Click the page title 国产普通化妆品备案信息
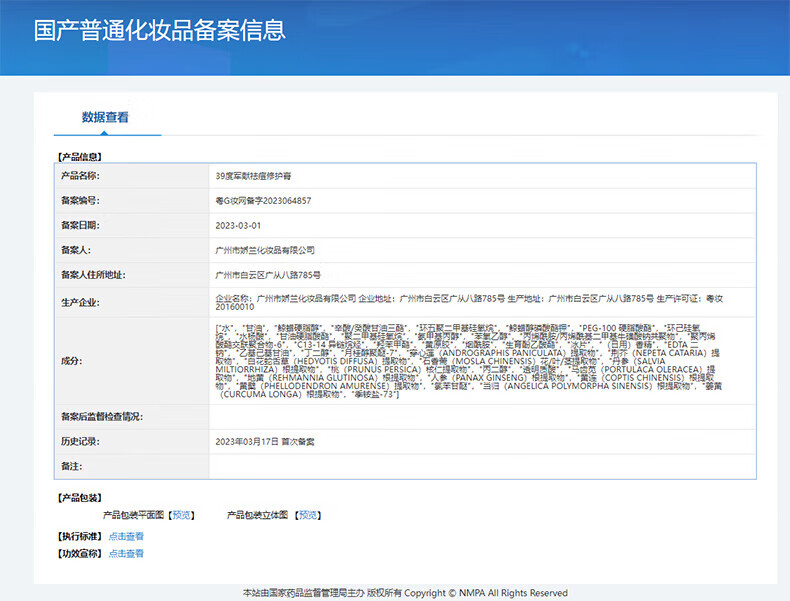The height and width of the screenshot is (601, 790). coord(160,30)
